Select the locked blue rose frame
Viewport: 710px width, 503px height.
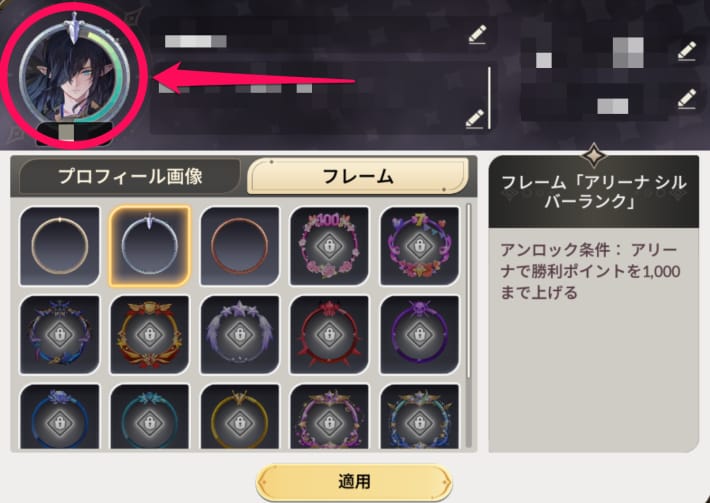[60, 417]
